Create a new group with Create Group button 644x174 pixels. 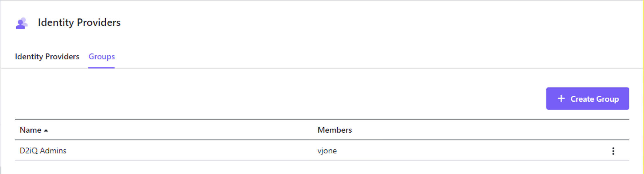tap(588, 98)
